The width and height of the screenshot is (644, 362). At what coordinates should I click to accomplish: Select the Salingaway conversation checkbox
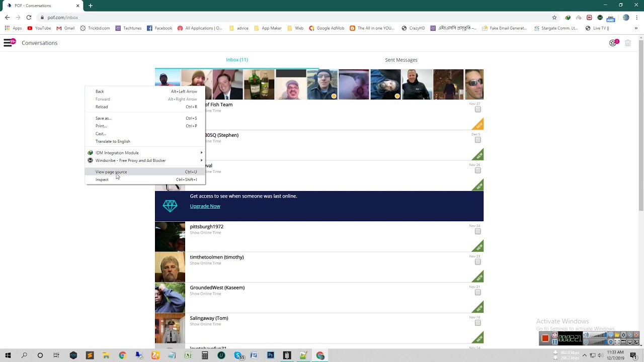pos(477,323)
